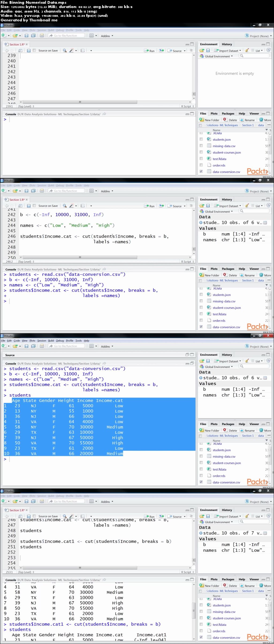Tick the order.rds checkbox in the line-242 script frame

201,320
